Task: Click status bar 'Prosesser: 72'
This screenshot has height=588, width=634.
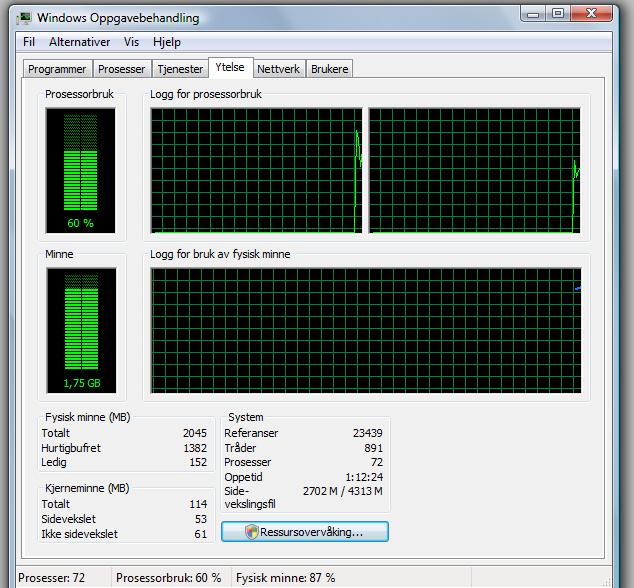Action: (x=52, y=578)
